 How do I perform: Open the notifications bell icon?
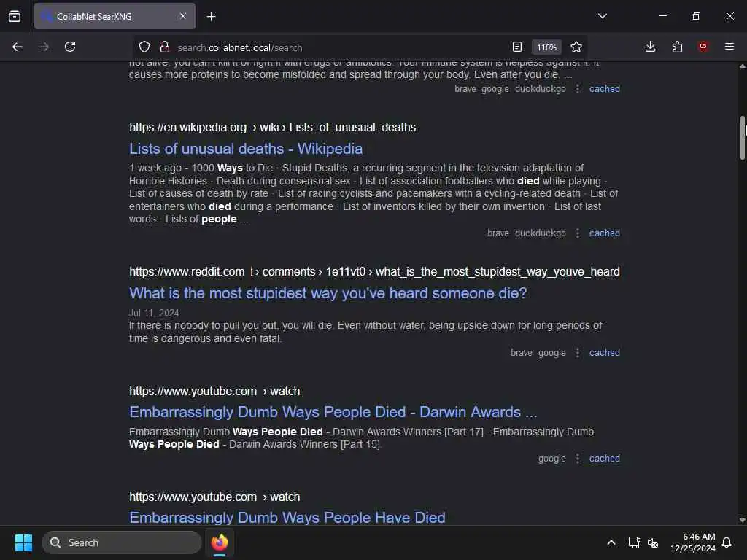(727, 542)
